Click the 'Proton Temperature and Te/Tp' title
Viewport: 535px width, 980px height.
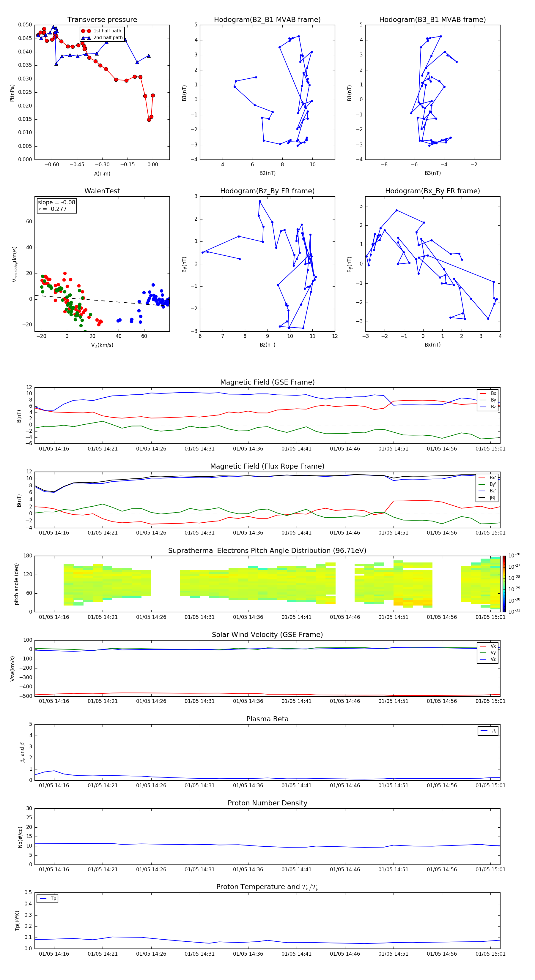(x=267, y=887)
